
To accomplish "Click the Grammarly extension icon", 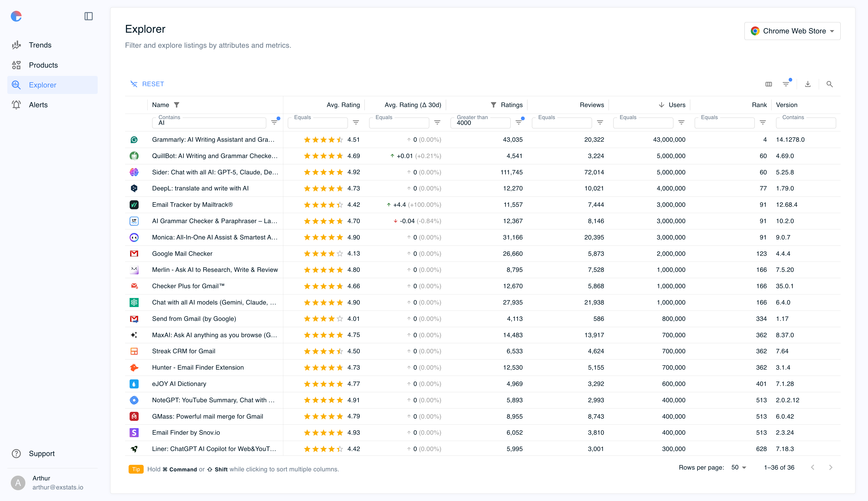I will [x=134, y=140].
